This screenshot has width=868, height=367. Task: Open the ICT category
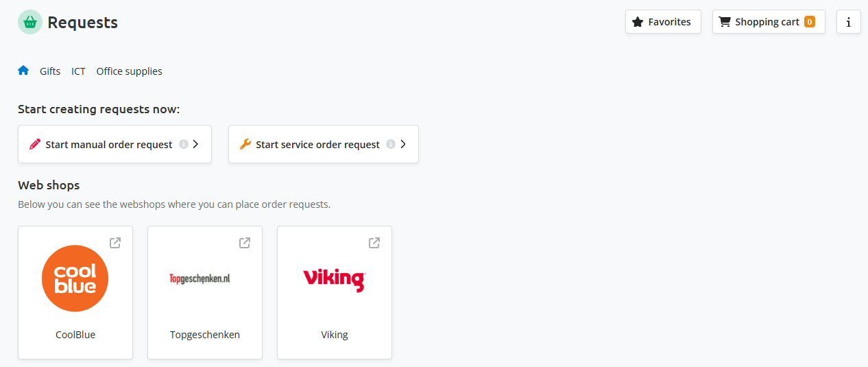coord(78,71)
